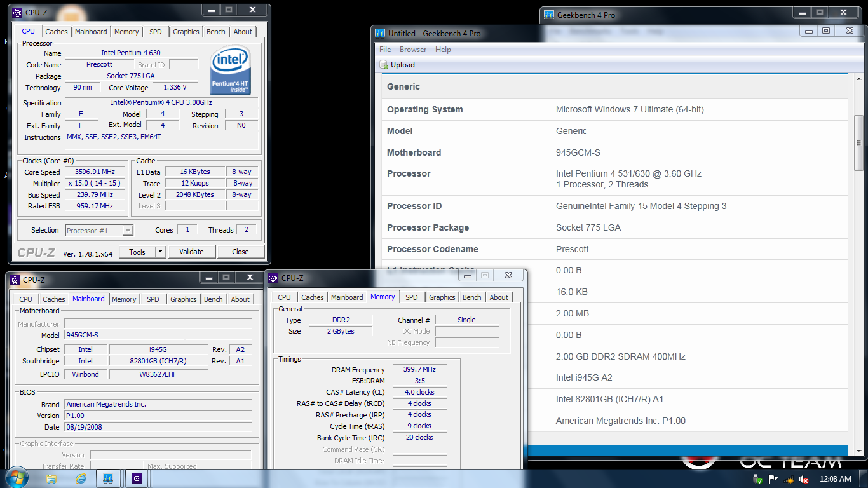Click the Upload icon in Geekbench toolbar
Viewport: 868px width, 488px height.
pyautogui.click(x=384, y=65)
